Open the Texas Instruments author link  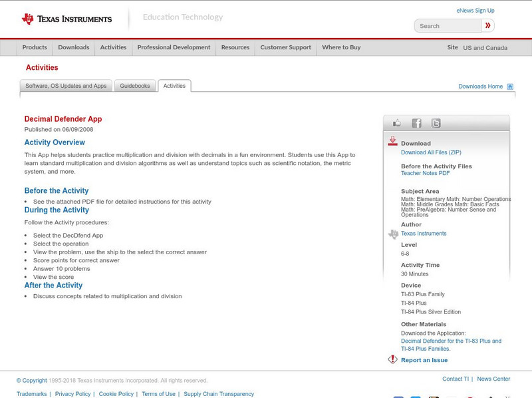(424, 234)
